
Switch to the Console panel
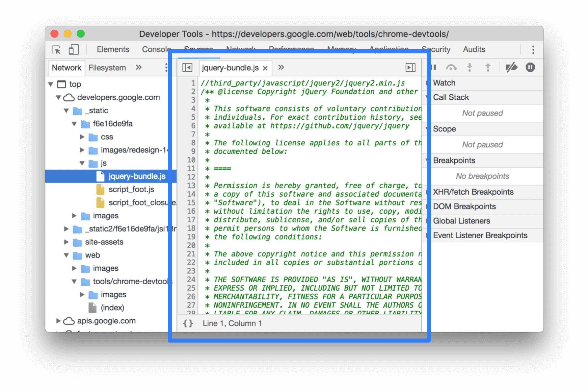[x=156, y=49]
